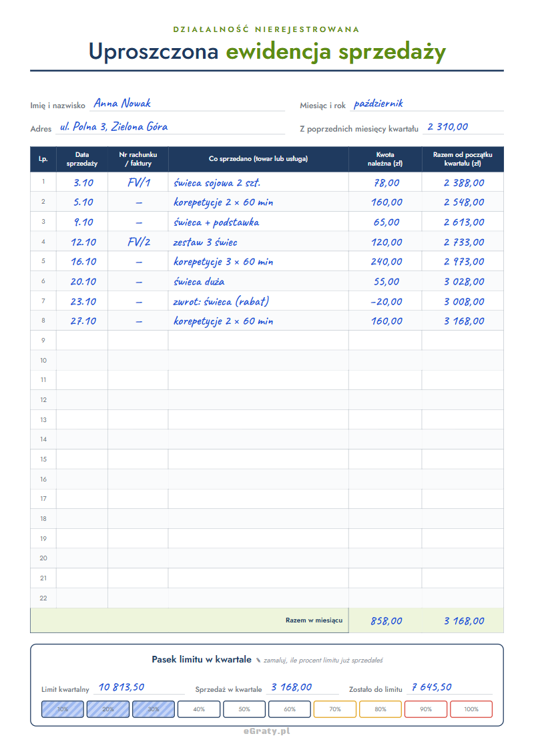The image size is (534, 756).
Task: Click the monthly total 858,00
Action: click(x=386, y=621)
